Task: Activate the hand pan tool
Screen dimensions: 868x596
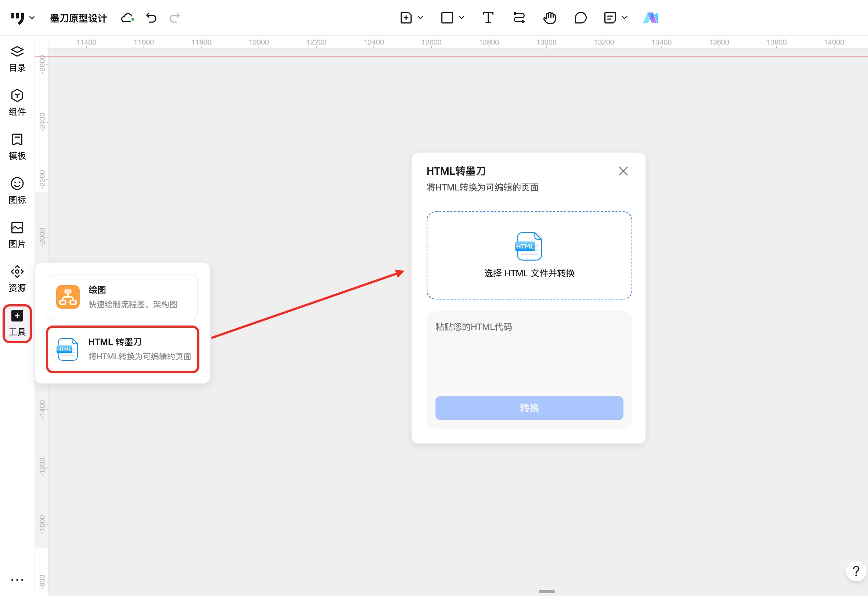Action: tap(549, 18)
